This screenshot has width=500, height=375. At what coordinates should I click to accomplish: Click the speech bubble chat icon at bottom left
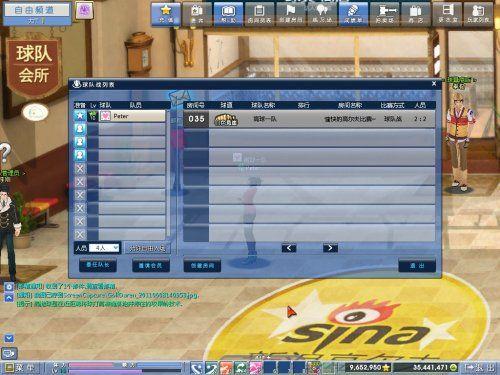(9, 353)
